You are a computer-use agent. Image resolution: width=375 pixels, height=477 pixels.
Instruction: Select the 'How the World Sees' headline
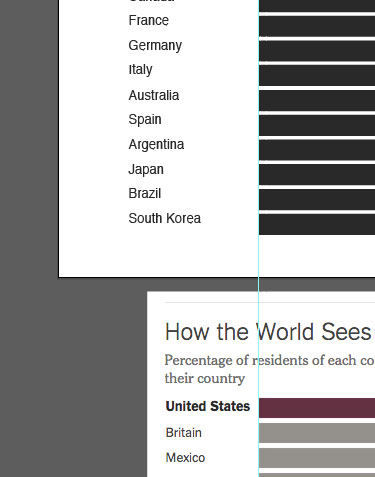pos(268,332)
